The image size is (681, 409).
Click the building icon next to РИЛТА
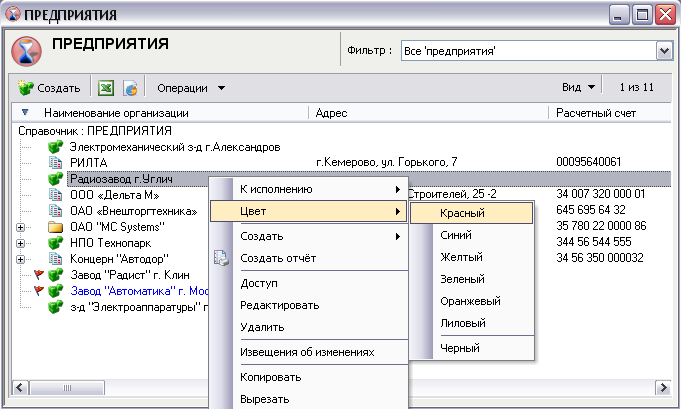(56, 162)
